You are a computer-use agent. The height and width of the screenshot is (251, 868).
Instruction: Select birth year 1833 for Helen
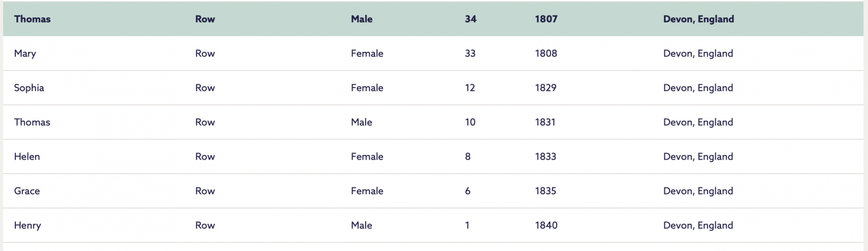pos(545,157)
